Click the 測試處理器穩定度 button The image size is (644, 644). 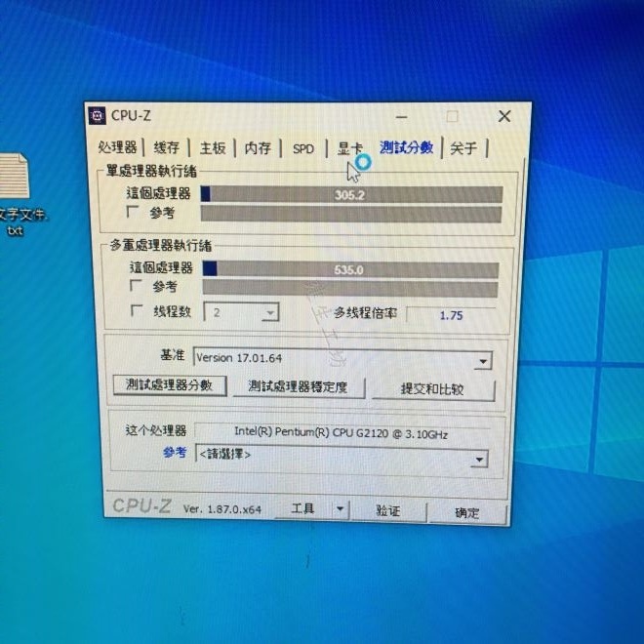point(299,387)
